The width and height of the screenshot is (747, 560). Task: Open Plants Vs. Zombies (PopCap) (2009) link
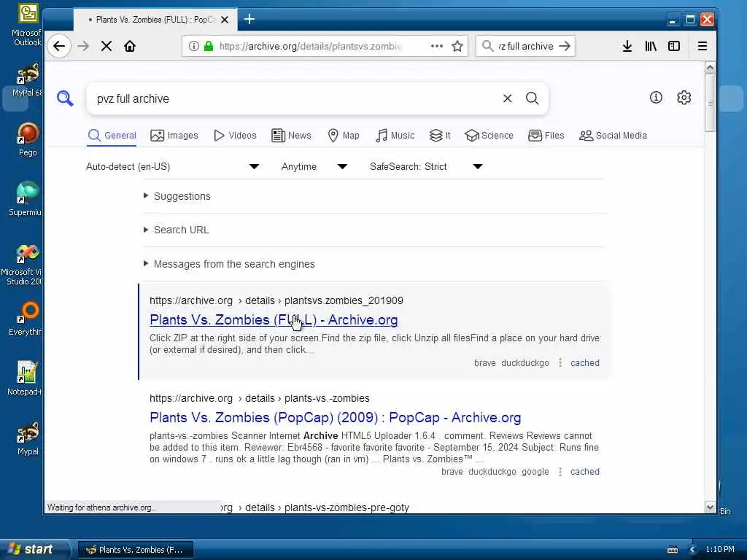click(x=335, y=418)
